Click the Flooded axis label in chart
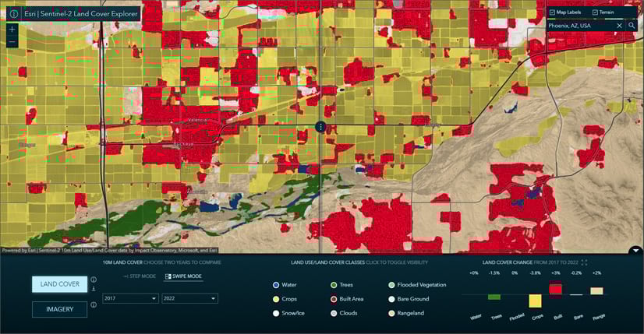Image resolution: width=644 pixels, height=334 pixels. (517, 317)
